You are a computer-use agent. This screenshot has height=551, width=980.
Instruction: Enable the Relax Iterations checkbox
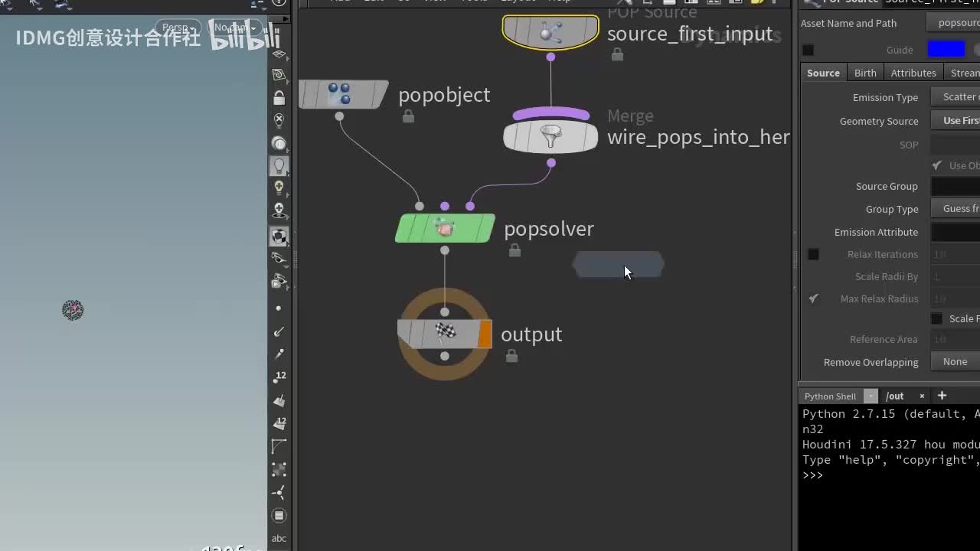point(813,254)
